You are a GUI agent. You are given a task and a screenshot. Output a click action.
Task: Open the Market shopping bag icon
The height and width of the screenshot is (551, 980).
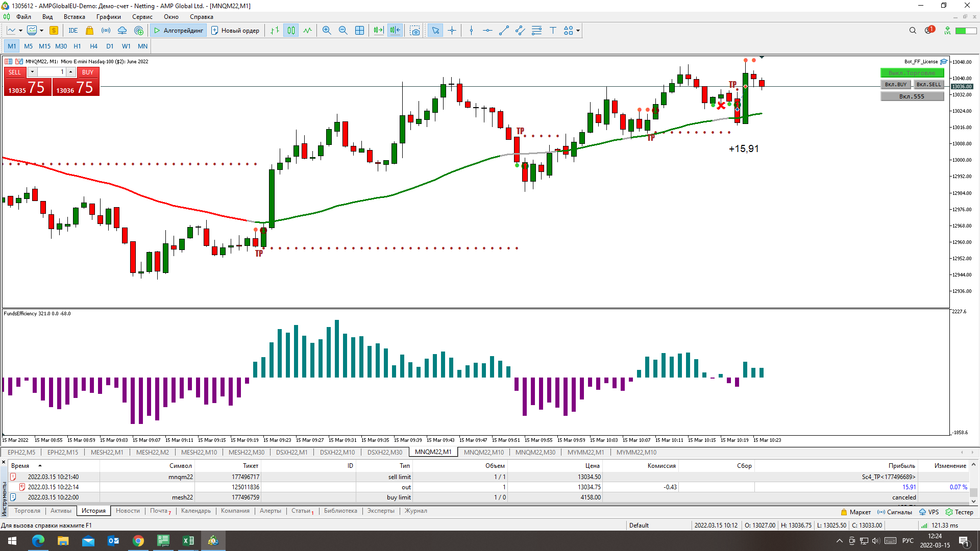tap(90, 31)
